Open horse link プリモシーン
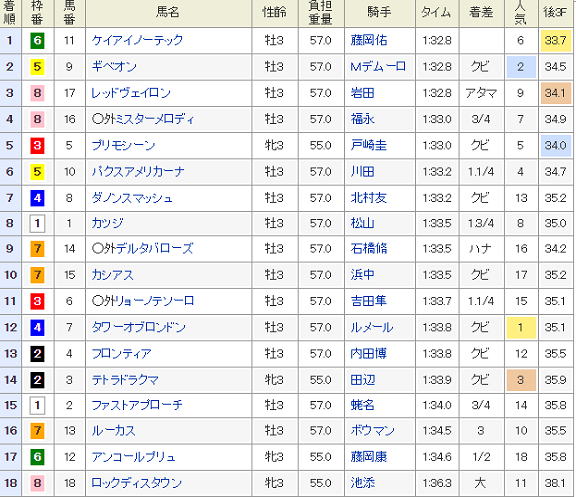576x497 pixels. coord(123,145)
